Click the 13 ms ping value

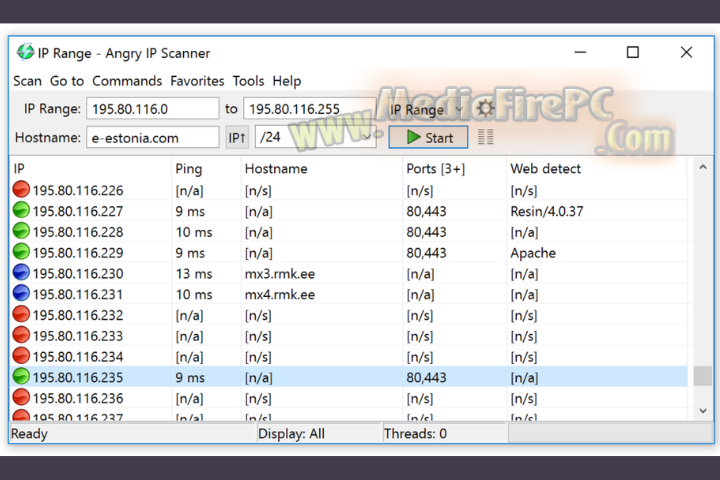coord(194,274)
